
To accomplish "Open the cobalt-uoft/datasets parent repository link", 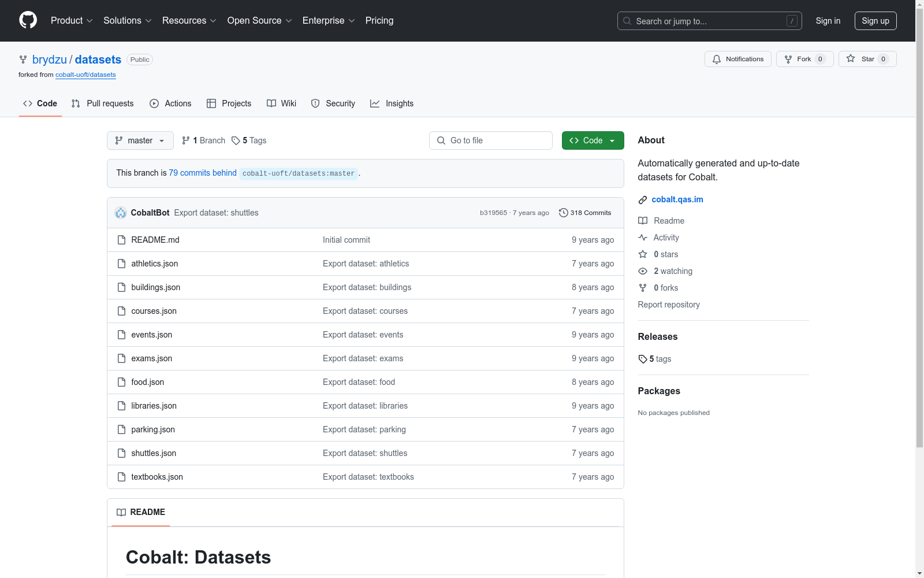I will click(85, 75).
